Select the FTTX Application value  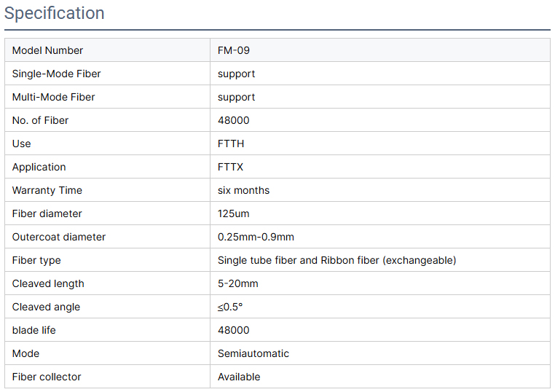[230, 167]
